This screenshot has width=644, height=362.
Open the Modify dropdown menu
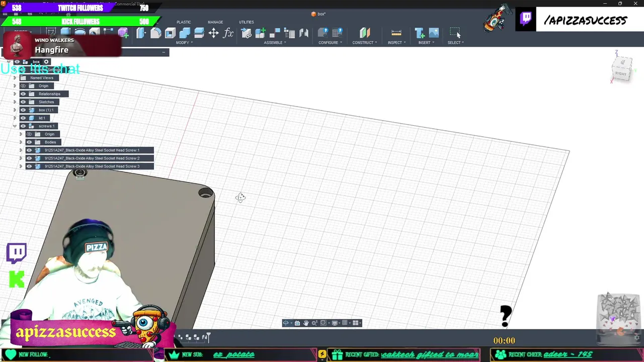pos(184,43)
